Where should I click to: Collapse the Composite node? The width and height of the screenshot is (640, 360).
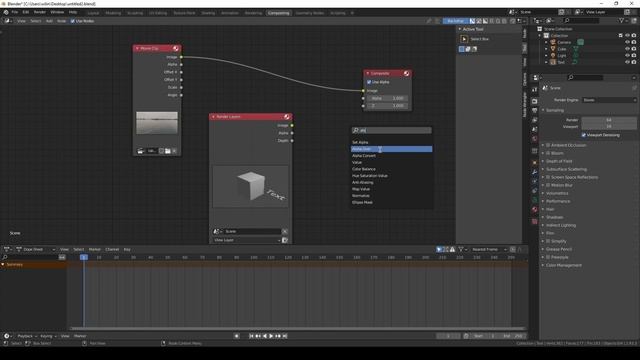pyautogui.click(x=367, y=73)
